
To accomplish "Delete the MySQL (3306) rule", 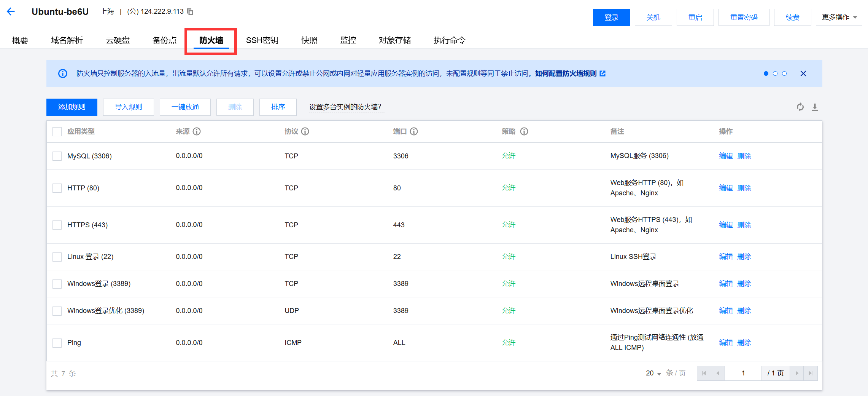I will [744, 156].
